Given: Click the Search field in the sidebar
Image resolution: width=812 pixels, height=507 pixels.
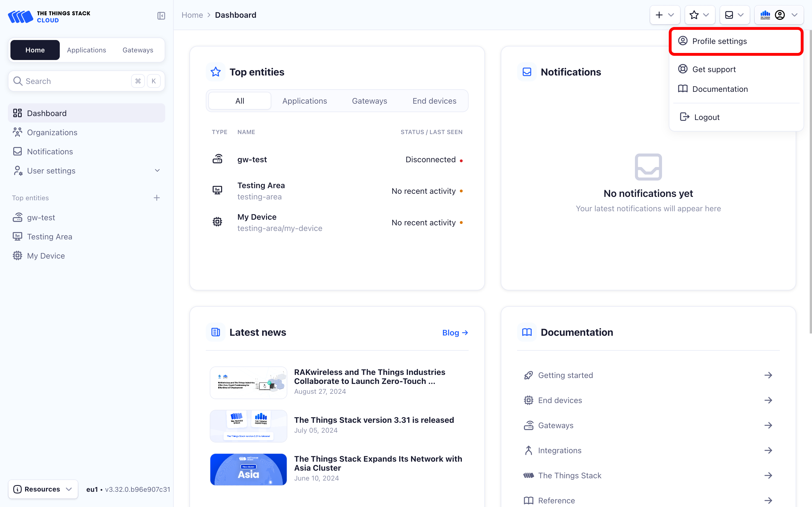Looking at the screenshot, I should coord(70,81).
